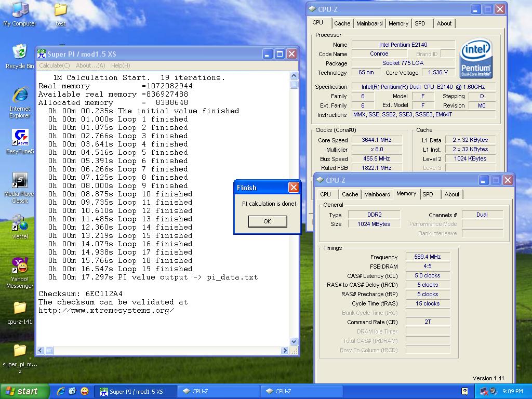Launch Yahoo! Messenger desktop shortcut
The image size is (532, 399).
click(20, 273)
